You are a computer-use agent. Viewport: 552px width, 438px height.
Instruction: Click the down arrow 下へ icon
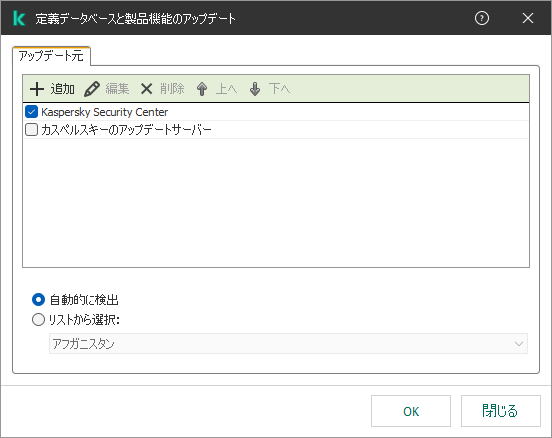click(x=255, y=89)
